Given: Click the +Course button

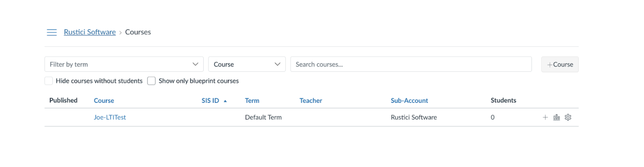Looking at the screenshot, I should coord(560,64).
